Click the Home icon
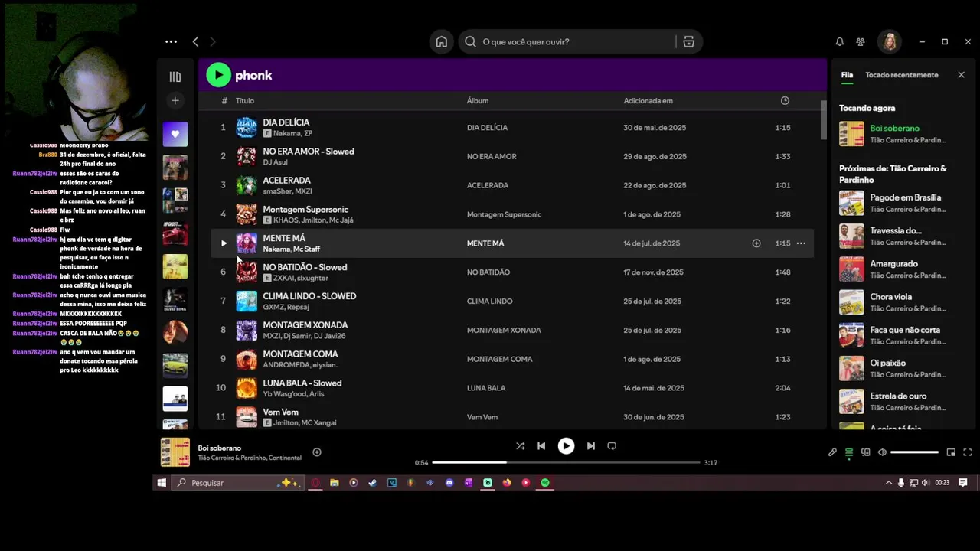The width and height of the screenshot is (980, 551). click(442, 41)
